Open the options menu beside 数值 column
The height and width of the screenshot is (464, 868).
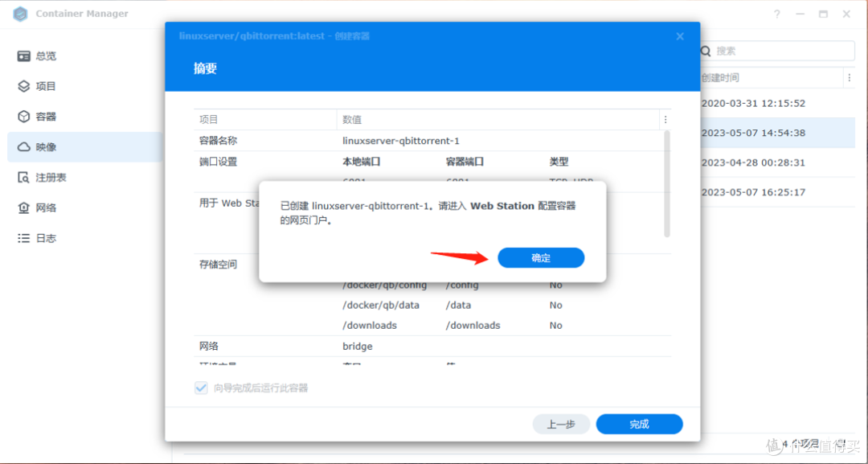pyautogui.click(x=664, y=118)
